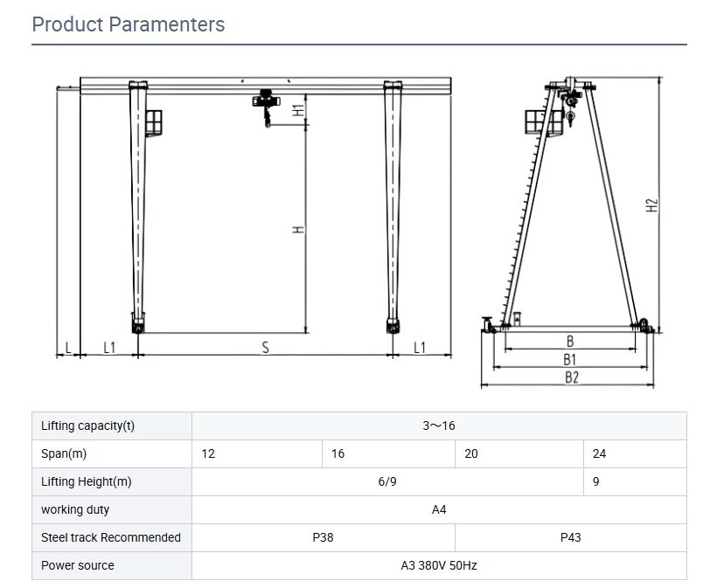
Task: Click the Span value cell showing 12
Action: click(210, 453)
